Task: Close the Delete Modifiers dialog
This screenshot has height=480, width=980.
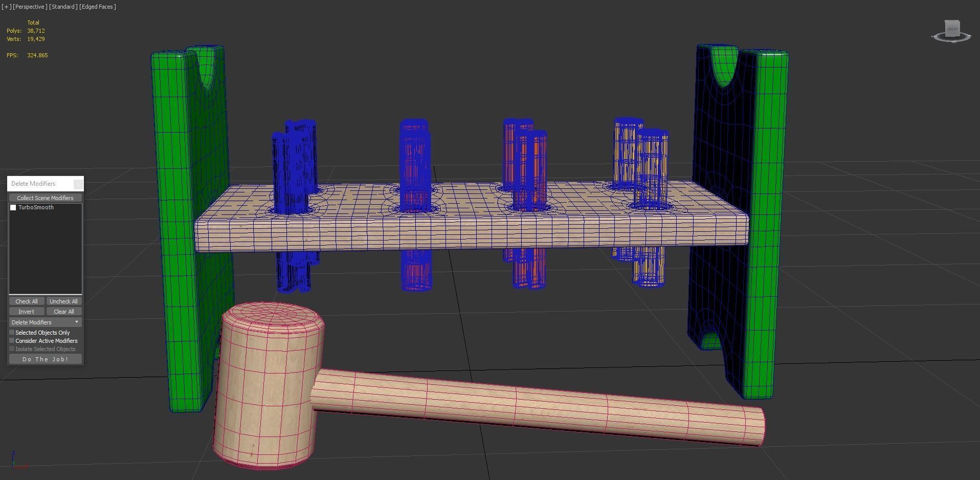Action: pos(78,184)
